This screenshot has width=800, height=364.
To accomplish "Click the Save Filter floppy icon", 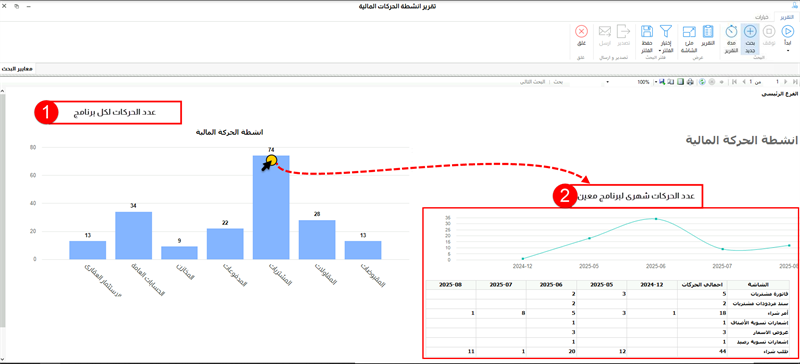I will 647,32.
